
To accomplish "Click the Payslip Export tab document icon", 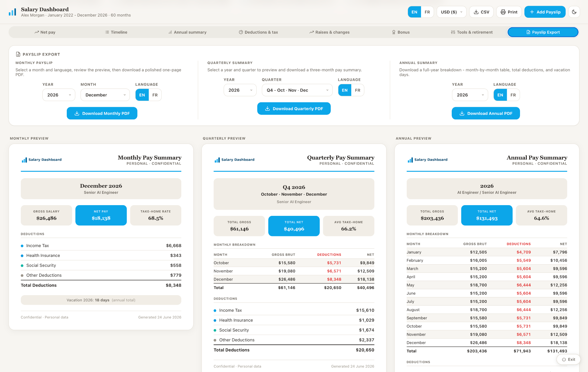I will [528, 32].
